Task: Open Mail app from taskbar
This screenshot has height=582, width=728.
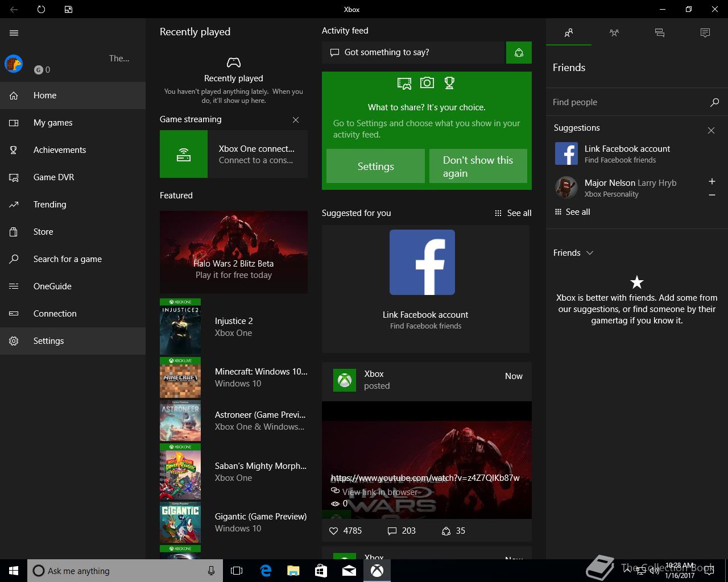Action: coord(349,571)
